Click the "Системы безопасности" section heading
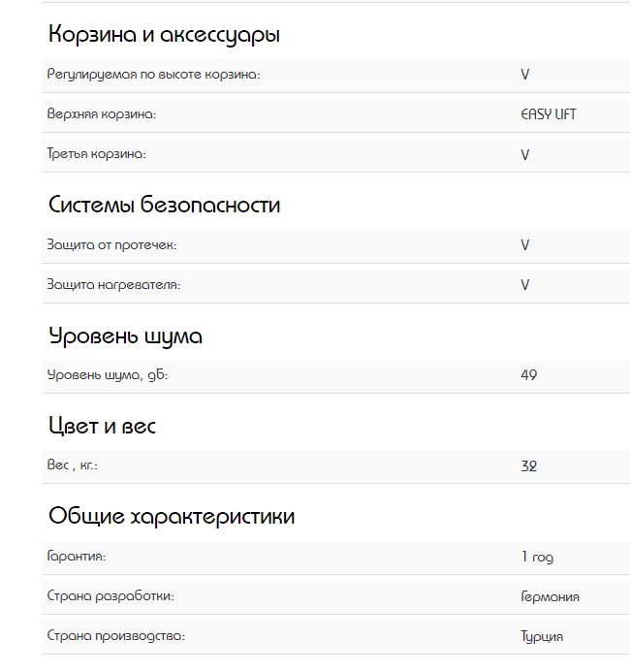630x672 pixels. point(164,206)
